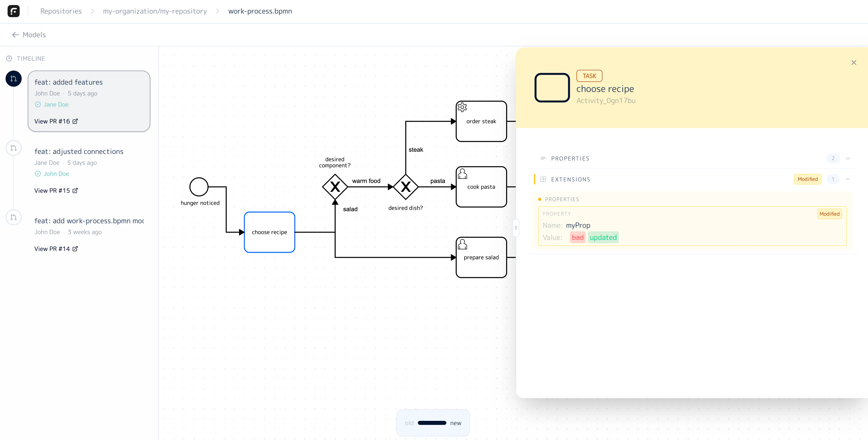
Task: Click the Modified badge in Extensions header
Action: coord(808,179)
